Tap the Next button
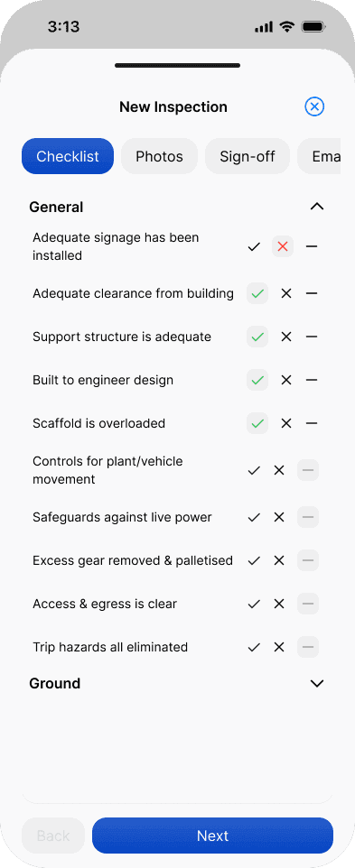Screen dimensions: 355x868 click(x=212, y=836)
